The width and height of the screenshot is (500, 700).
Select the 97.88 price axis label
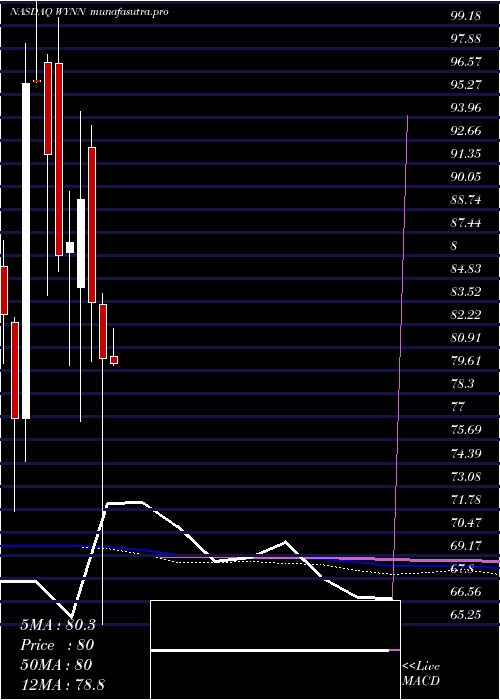[x=465, y=38]
